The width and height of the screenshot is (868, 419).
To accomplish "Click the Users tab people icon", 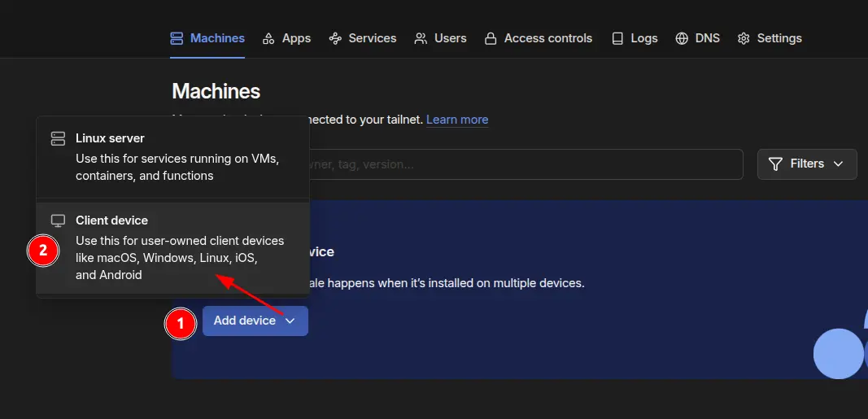I will [x=421, y=38].
